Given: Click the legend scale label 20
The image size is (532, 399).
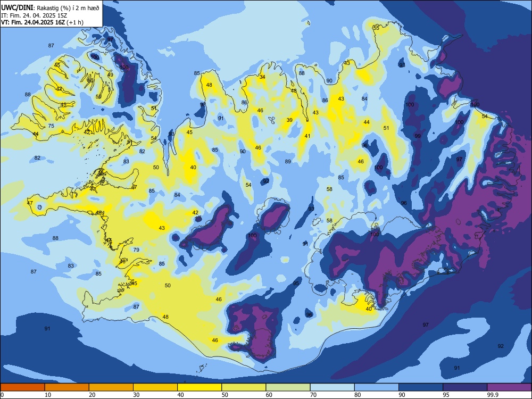Looking at the screenshot, I should coord(92,395).
